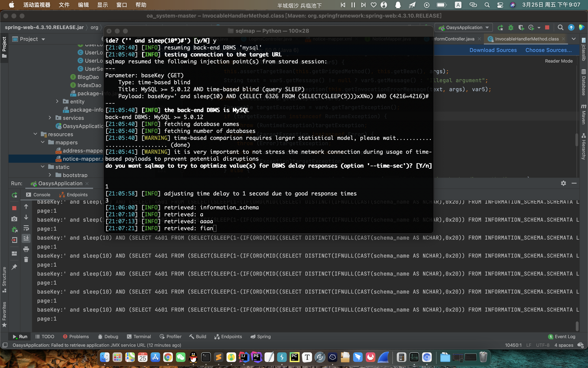
Task: Toggle the Project side tool window
Action: click(x=4, y=47)
